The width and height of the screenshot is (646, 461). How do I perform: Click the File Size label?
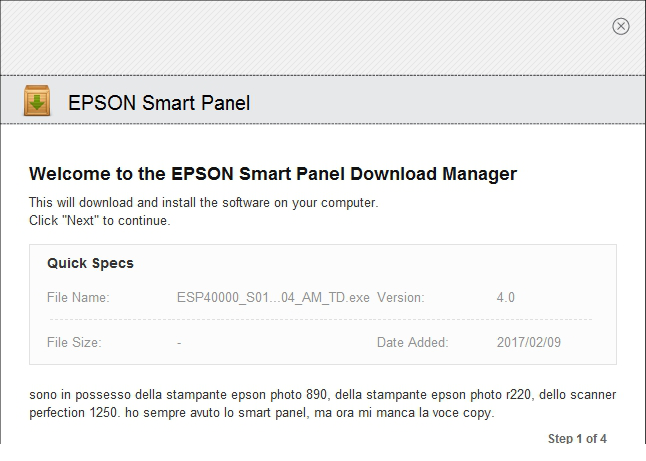pos(74,342)
